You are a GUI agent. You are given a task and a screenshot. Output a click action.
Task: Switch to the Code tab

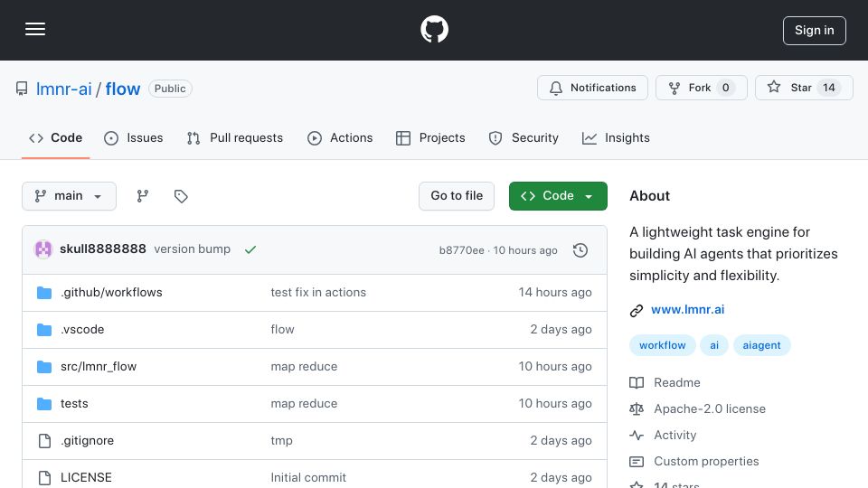pyautogui.click(x=55, y=137)
